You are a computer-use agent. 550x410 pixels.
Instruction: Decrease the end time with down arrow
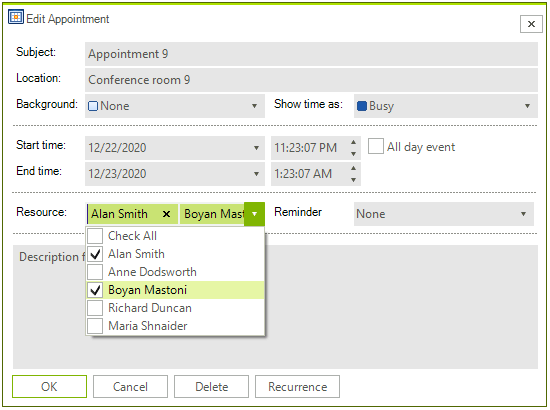[353, 180]
